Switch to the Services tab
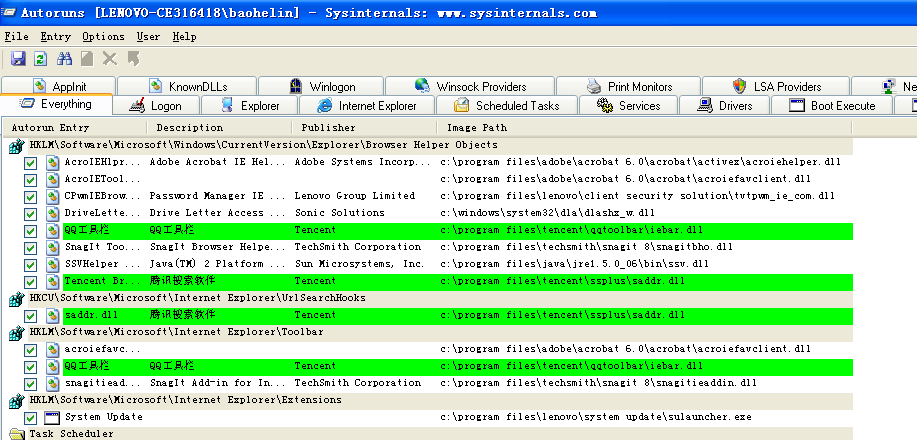 point(628,106)
